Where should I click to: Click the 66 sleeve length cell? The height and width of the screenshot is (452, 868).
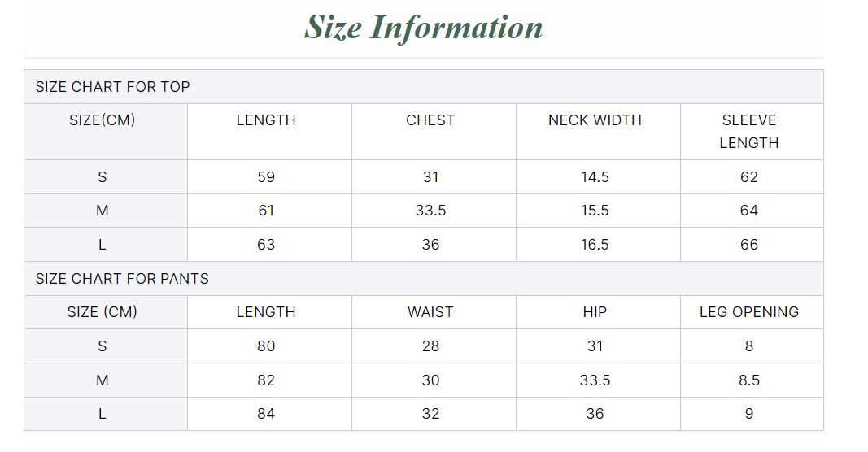749,245
